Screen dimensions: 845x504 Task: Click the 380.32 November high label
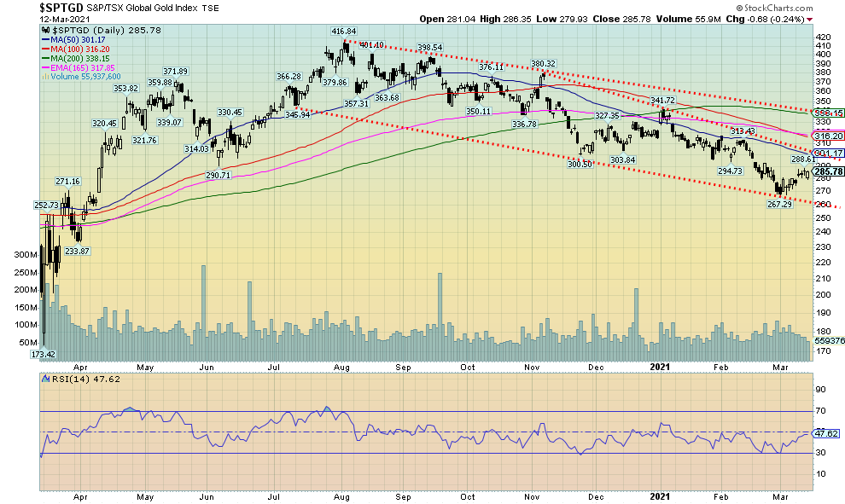(543, 64)
